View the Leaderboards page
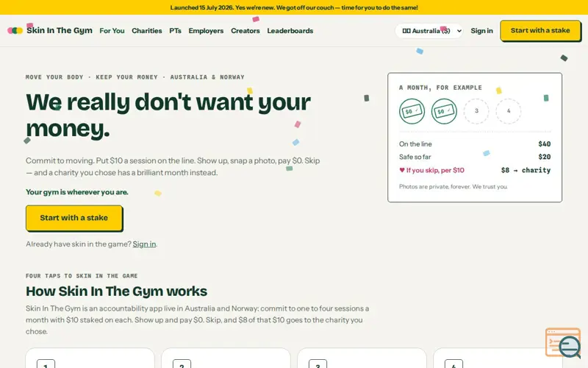 pos(290,31)
